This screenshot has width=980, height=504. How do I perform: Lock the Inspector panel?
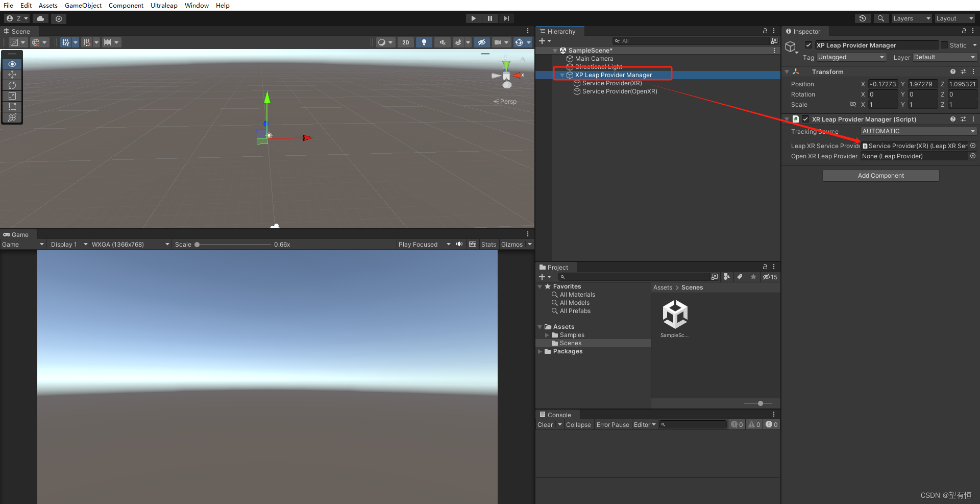964,31
